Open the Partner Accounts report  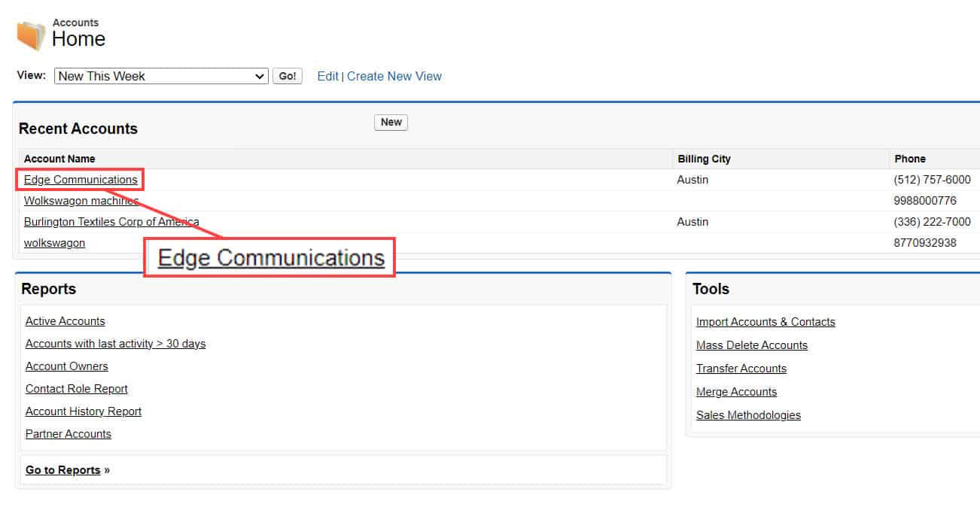[68, 434]
